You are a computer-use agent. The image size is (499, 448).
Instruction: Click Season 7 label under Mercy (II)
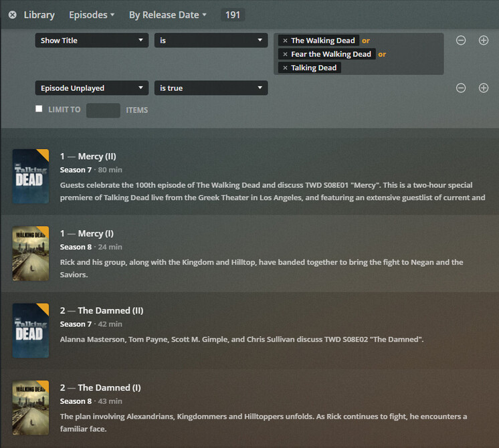tap(76, 170)
